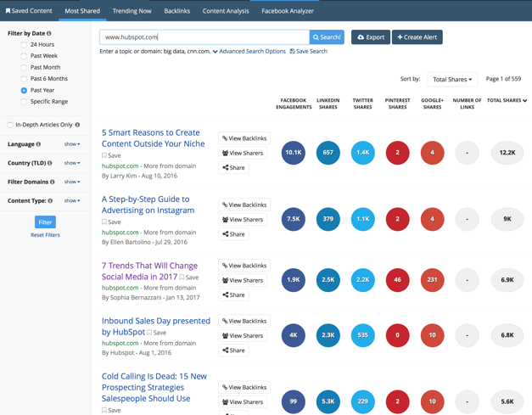The image size is (532, 415).
Task: Open Inbound Sales Day presented by HubSpot
Action: click(156, 326)
